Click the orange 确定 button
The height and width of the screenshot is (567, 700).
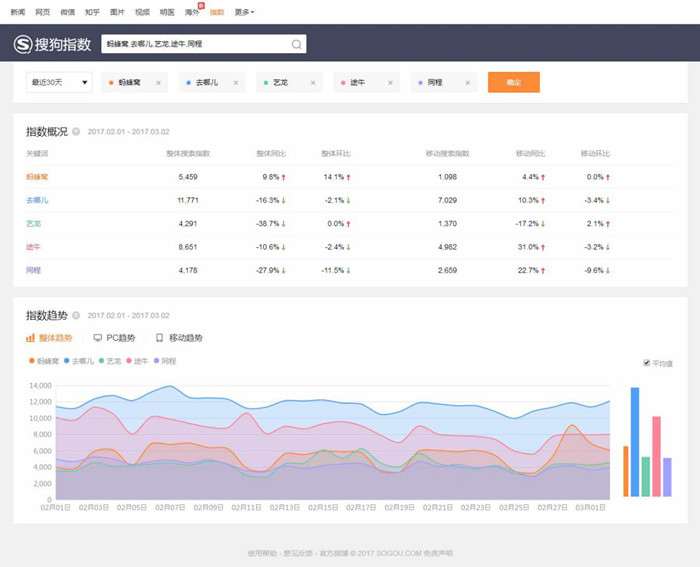coord(513,83)
